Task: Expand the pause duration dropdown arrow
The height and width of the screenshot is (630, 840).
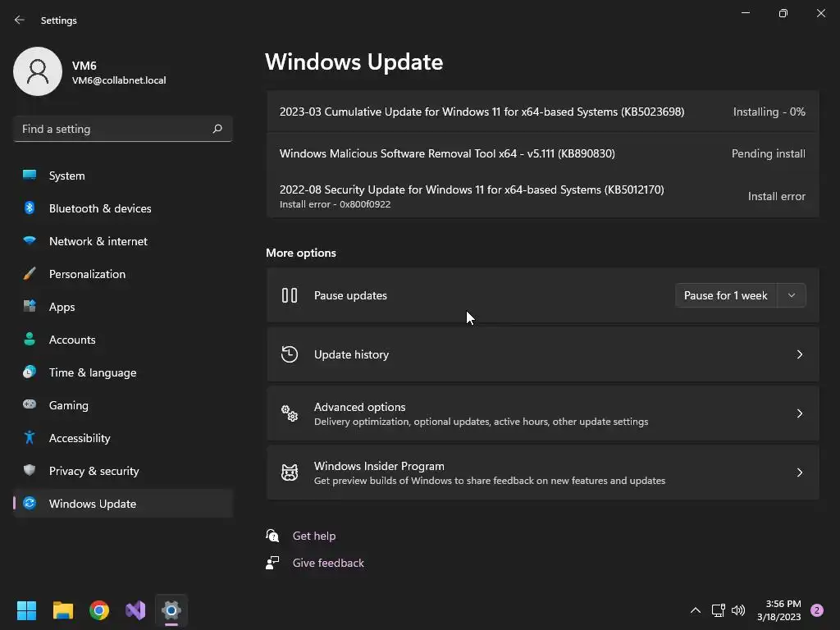Action: (792, 295)
